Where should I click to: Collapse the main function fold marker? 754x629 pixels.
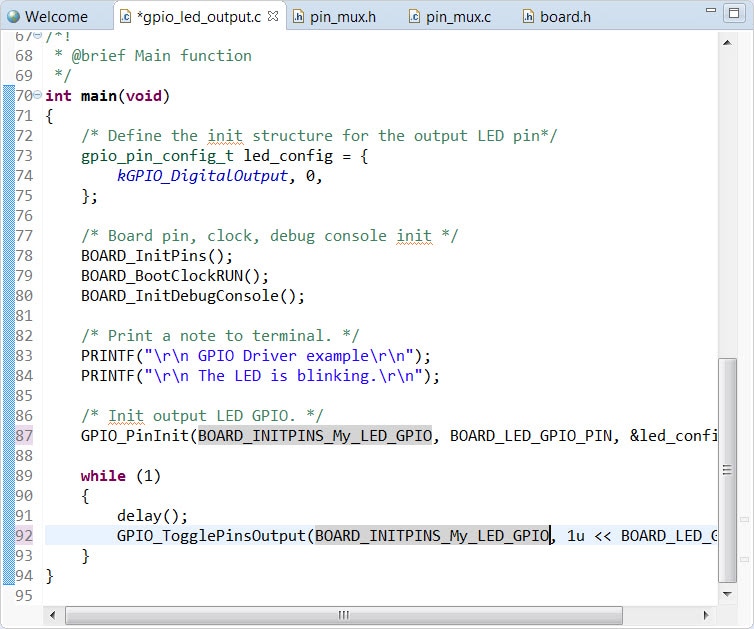37,96
